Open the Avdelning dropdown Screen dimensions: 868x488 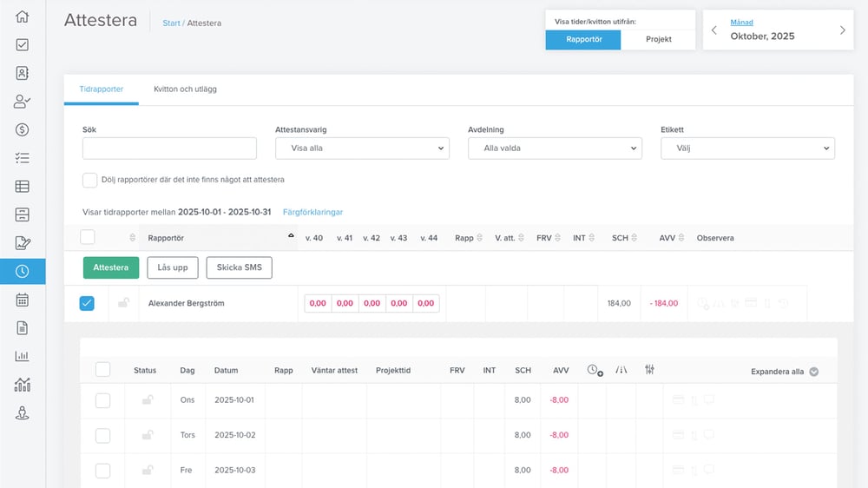click(x=555, y=148)
